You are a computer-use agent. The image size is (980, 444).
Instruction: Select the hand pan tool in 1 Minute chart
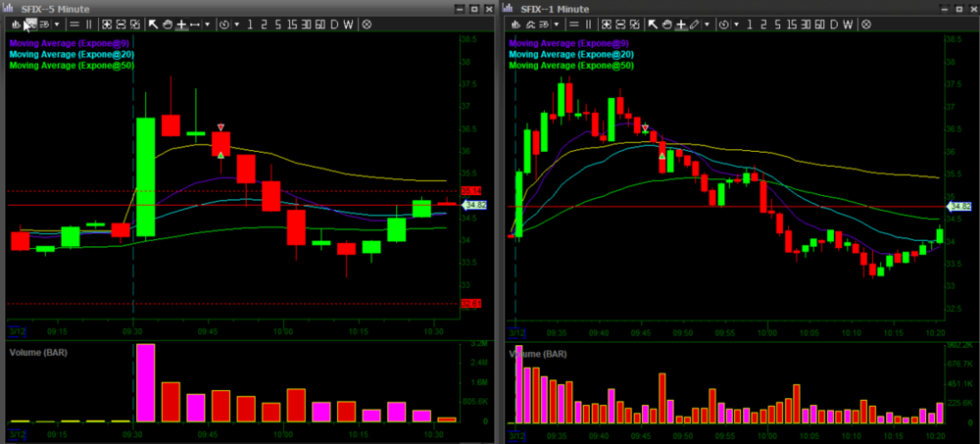pyautogui.click(x=666, y=24)
